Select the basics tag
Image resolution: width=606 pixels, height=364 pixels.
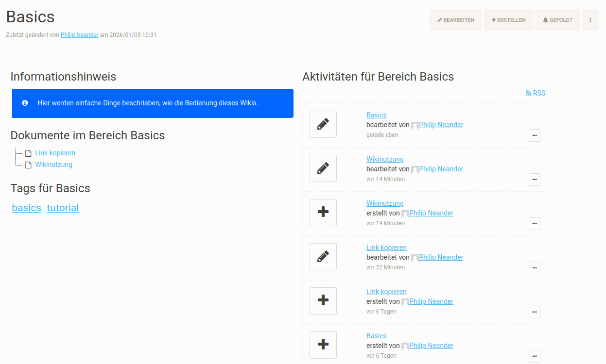tap(26, 208)
